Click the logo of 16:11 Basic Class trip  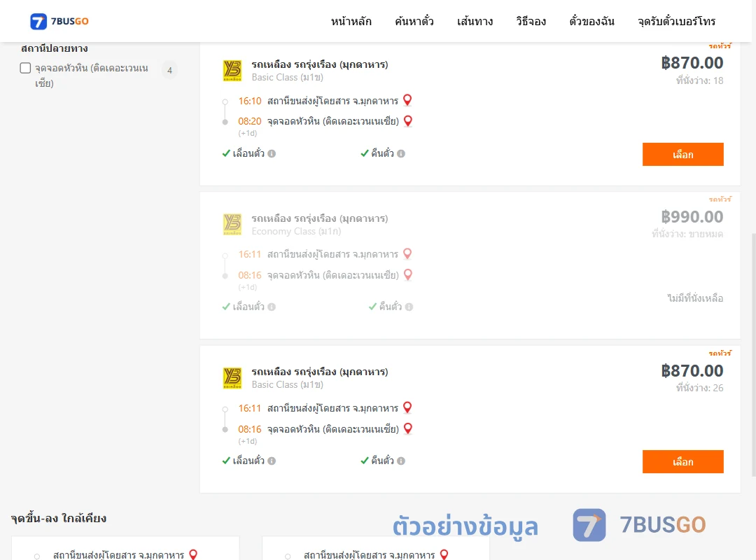point(232,378)
